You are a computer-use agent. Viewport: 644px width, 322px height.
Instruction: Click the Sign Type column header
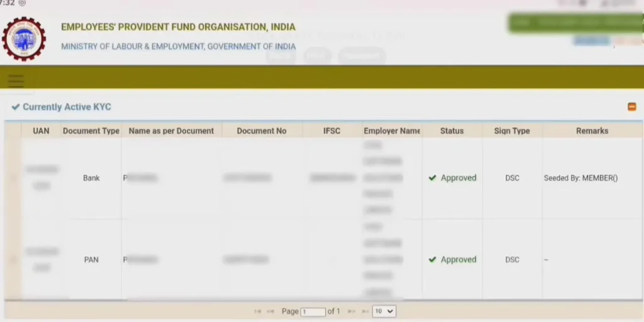[512, 131]
